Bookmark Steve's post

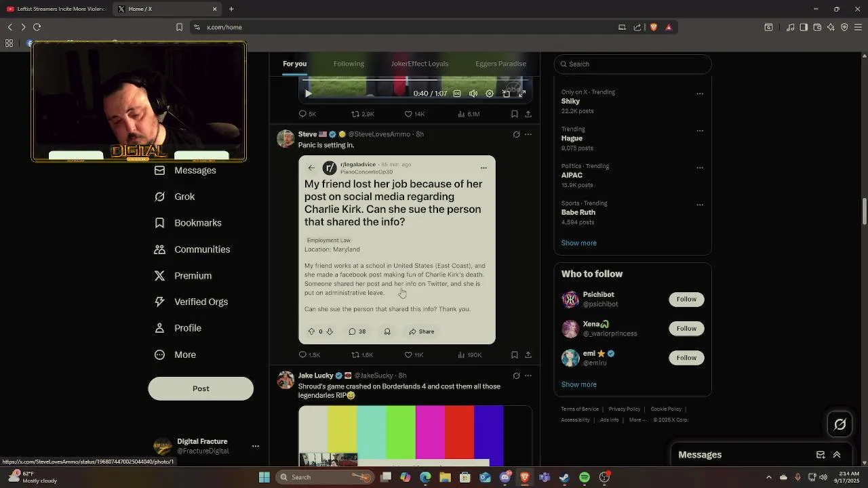515,354
